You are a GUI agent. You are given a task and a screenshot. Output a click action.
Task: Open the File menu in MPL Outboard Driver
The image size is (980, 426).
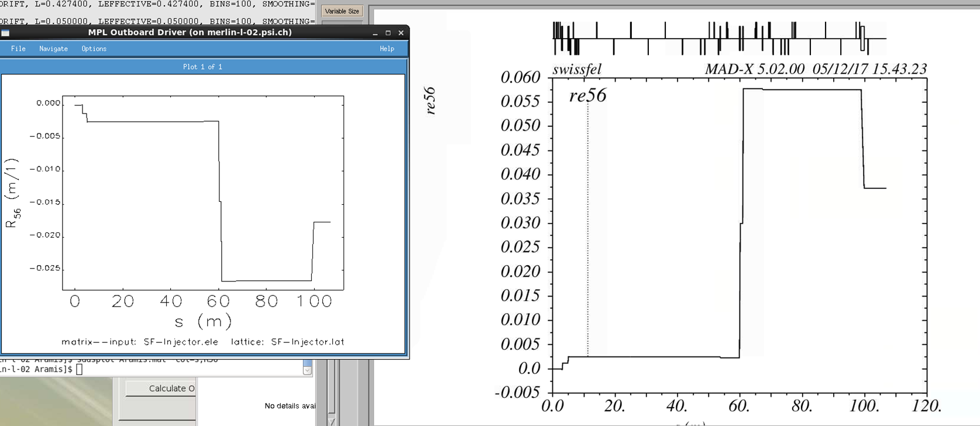point(18,49)
